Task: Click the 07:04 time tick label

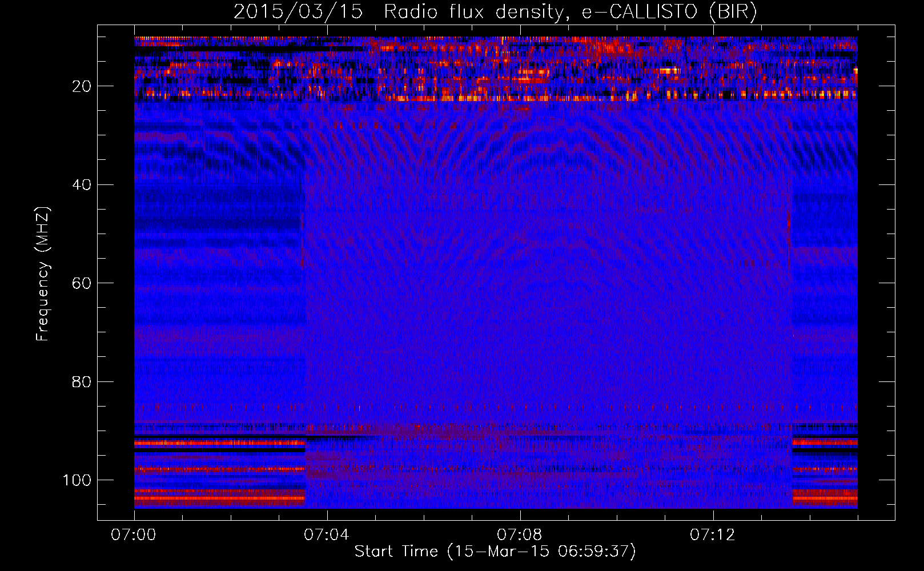Action: coord(327,535)
